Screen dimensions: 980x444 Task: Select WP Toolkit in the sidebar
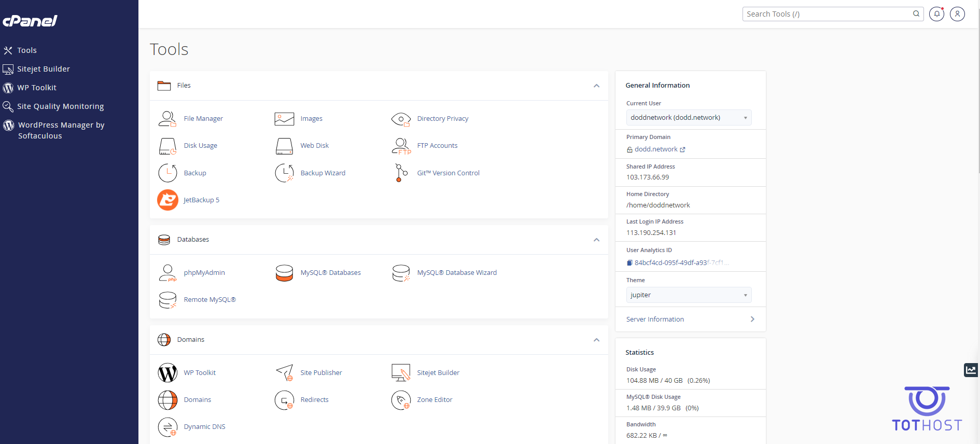click(36, 88)
